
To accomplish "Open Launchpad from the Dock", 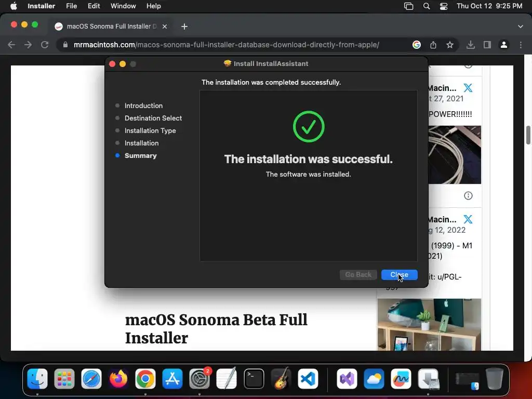I will pos(64,379).
